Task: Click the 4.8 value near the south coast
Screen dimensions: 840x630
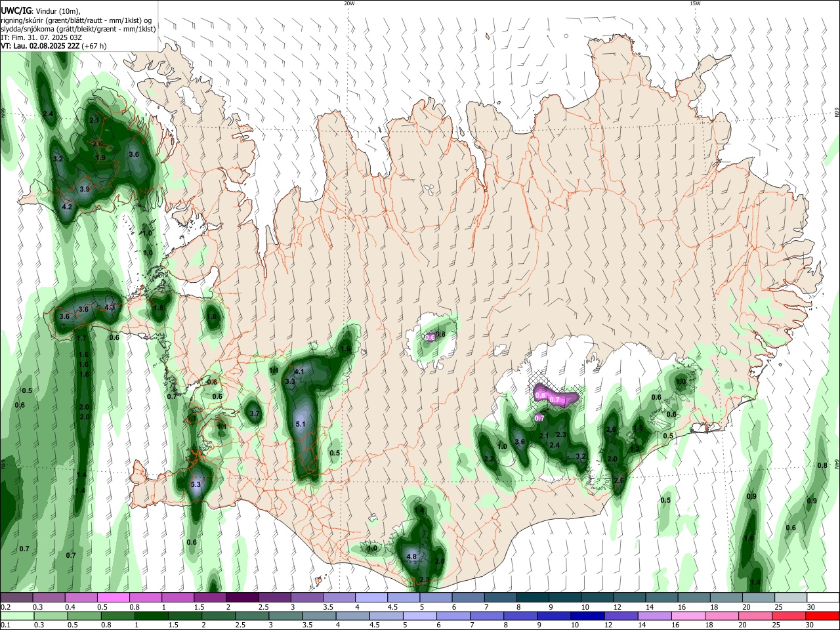Action: pyautogui.click(x=412, y=556)
